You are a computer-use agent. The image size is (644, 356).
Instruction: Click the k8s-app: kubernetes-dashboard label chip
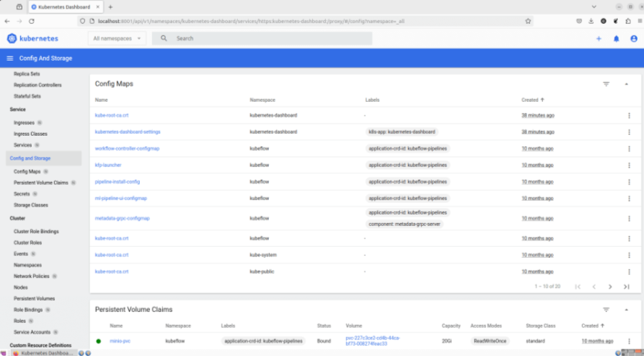[402, 132]
